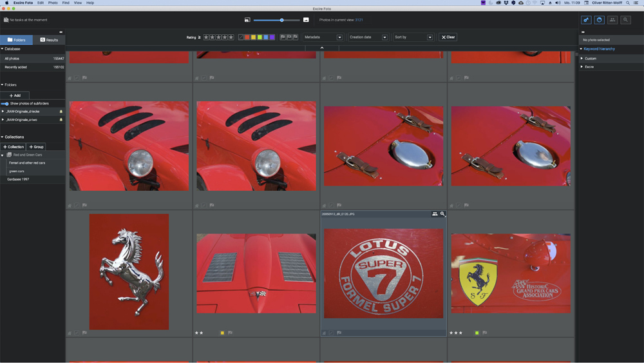Image resolution: width=644 pixels, height=363 pixels.
Task: Click the large thumbnail size icon
Action: (306, 20)
